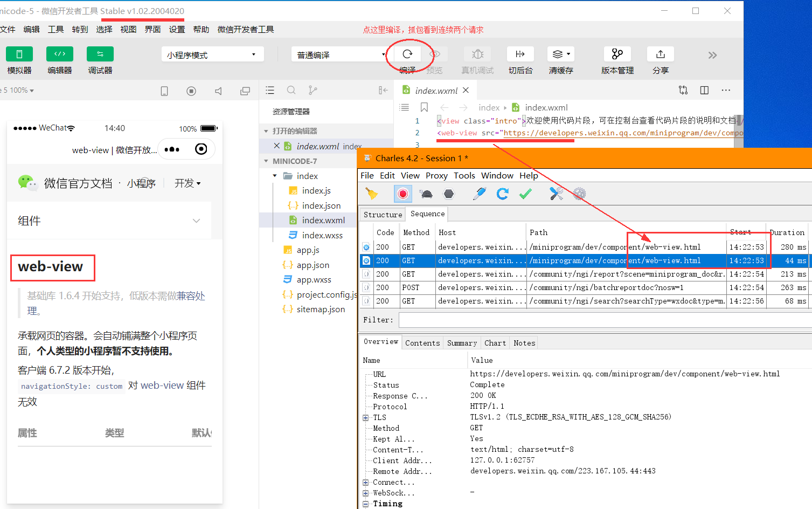Open the editor more actions ellipsis
The height and width of the screenshot is (509, 812).
pyautogui.click(x=726, y=90)
